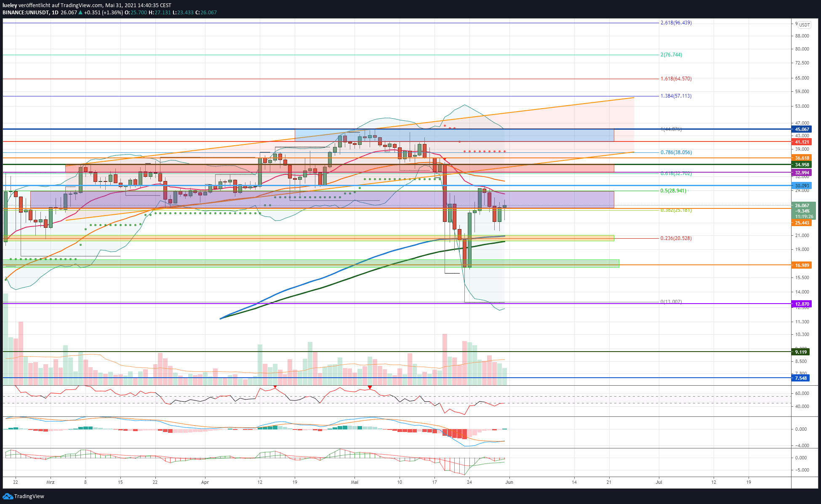This screenshot has height=504, width=821.
Task: Click the Mrz label on time axis
Action: [51, 483]
